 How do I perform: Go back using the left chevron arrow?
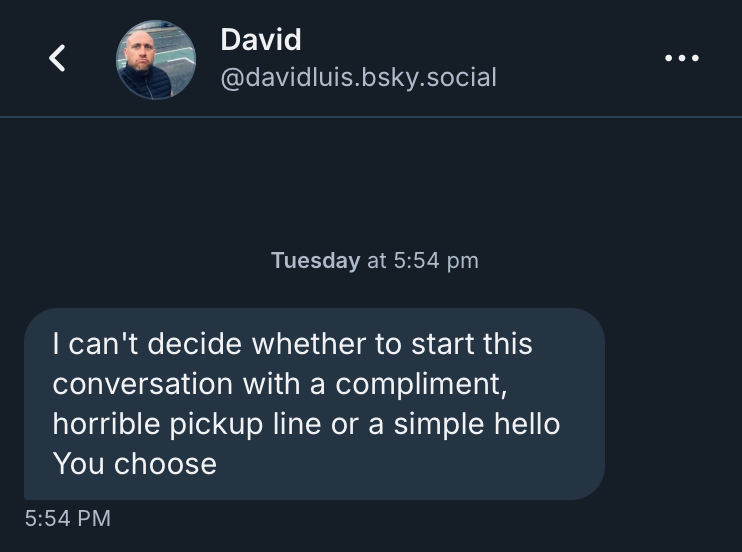tap(58, 59)
